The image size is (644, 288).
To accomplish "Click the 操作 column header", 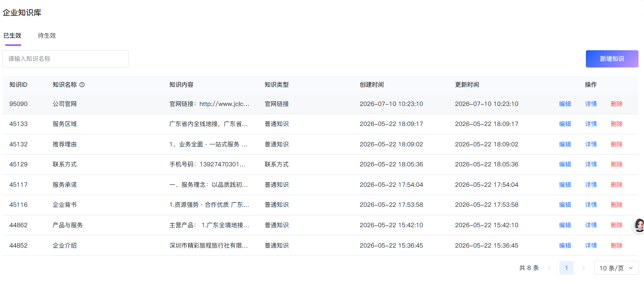I will click(591, 85).
